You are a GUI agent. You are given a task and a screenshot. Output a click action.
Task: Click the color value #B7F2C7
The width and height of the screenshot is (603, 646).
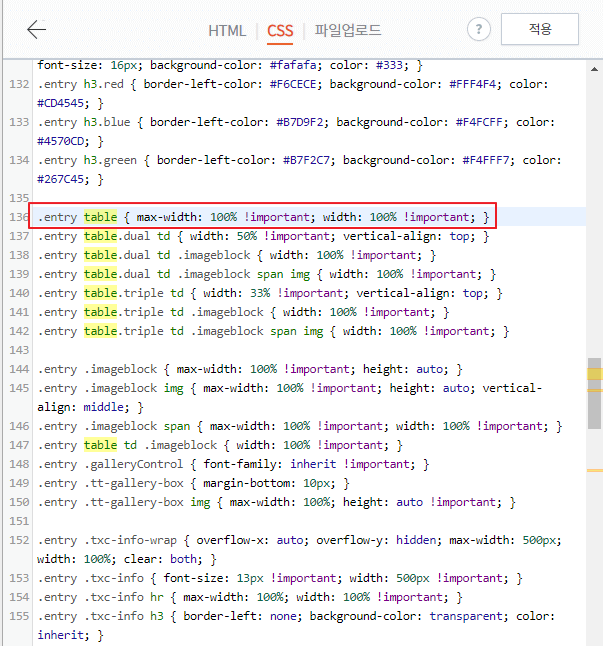click(306, 160)
